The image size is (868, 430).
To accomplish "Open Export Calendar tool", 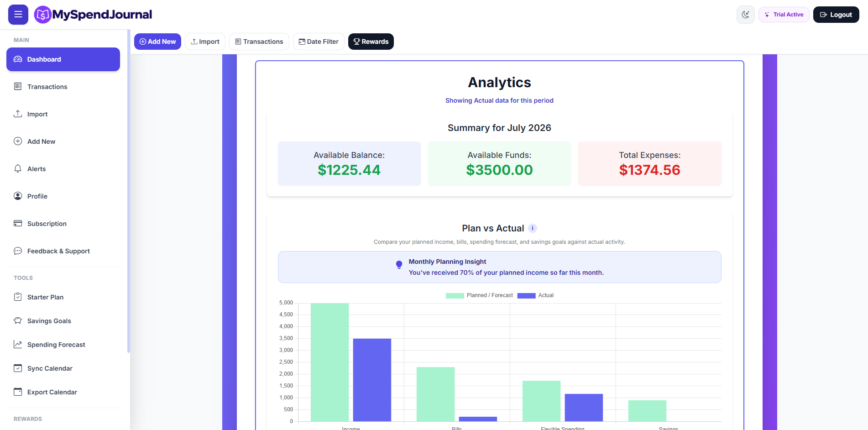I will click(63, 392).
